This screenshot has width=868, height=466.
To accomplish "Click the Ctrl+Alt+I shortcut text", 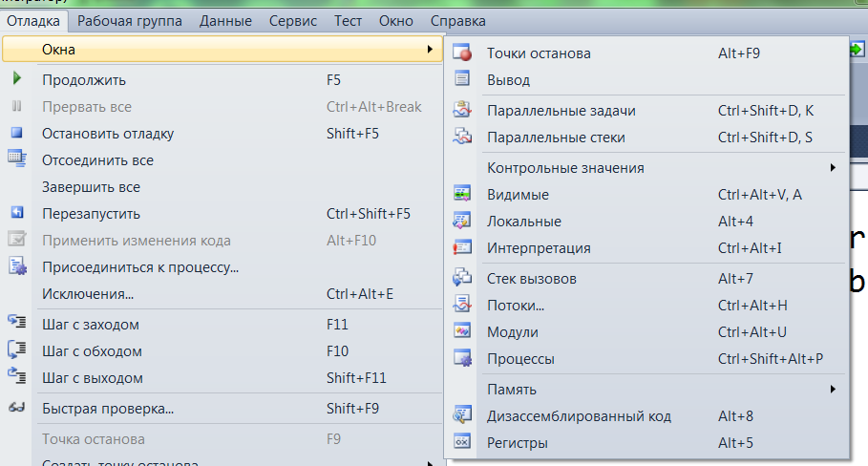I will pos(751,248).
